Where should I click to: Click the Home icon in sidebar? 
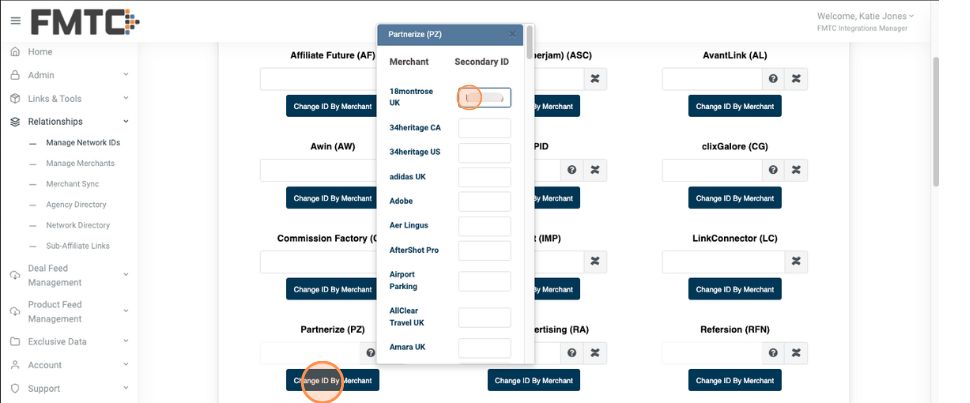click(x=15, y=52)
